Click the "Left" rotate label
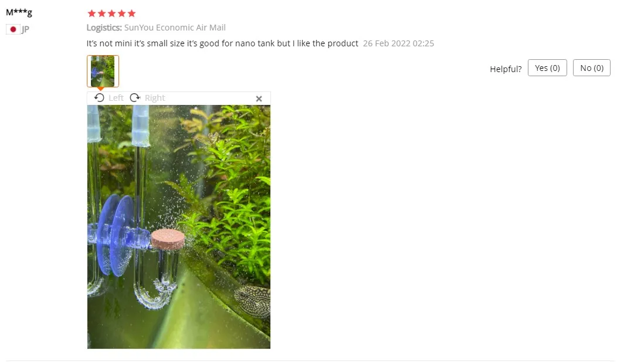617x364 pixels. 116,98
